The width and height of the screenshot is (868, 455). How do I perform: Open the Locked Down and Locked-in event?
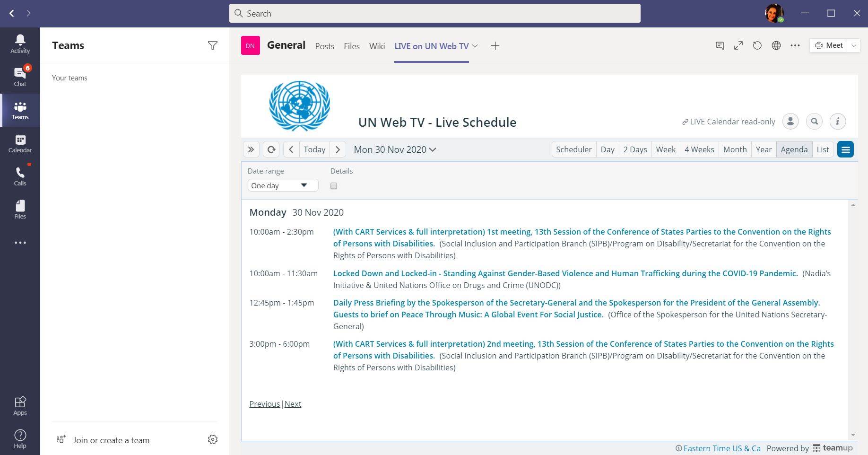click(565, 273)
